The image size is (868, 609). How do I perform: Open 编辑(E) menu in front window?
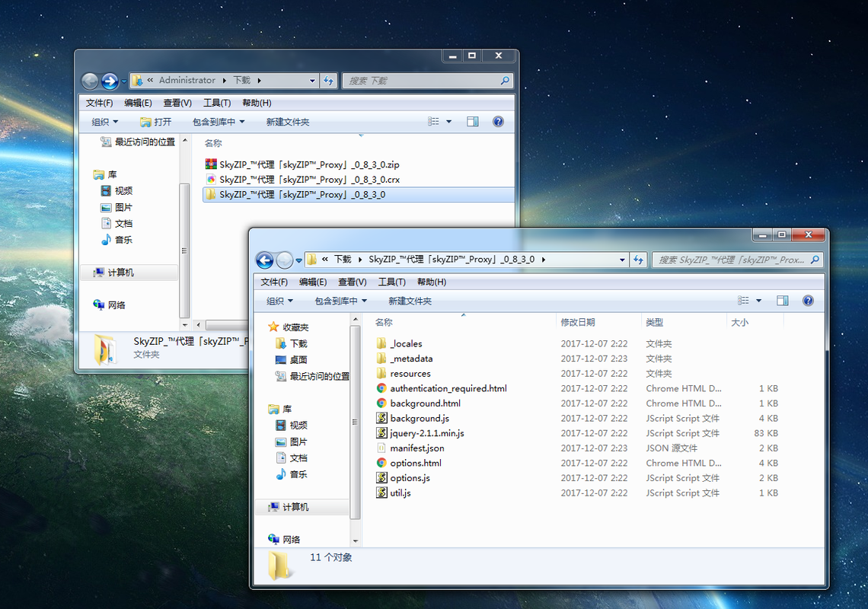coord(313,282)
